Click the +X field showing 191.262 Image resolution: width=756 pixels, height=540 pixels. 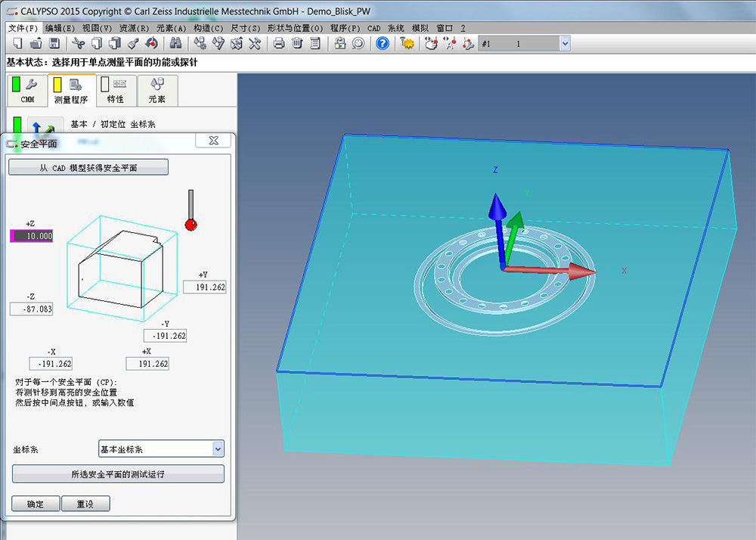tap(147, 364)
